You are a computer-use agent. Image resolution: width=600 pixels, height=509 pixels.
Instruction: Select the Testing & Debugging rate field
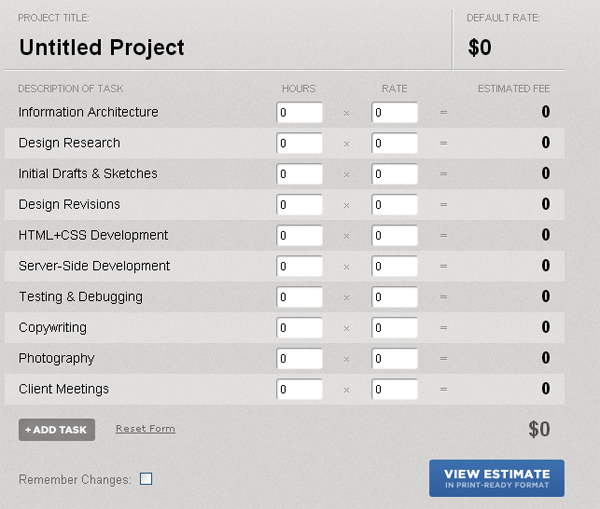pyautogui.click(x=394, y=298)
